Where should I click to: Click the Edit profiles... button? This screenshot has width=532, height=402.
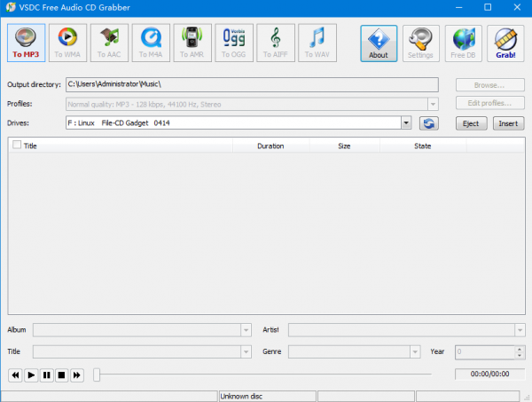coord(490,103)
